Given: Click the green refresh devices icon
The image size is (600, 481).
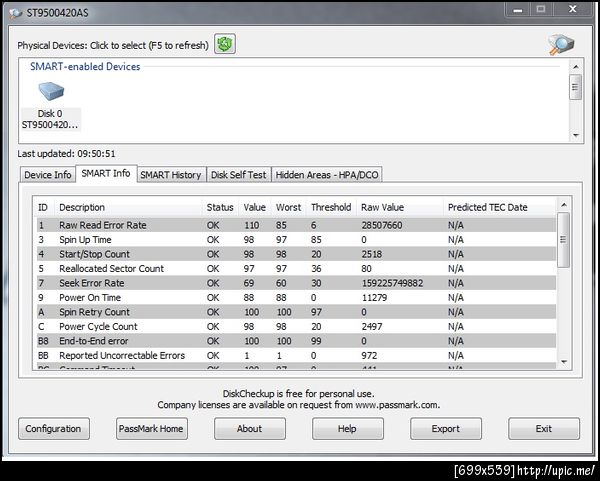Looking at the screenshot, I should pos(225,44).
